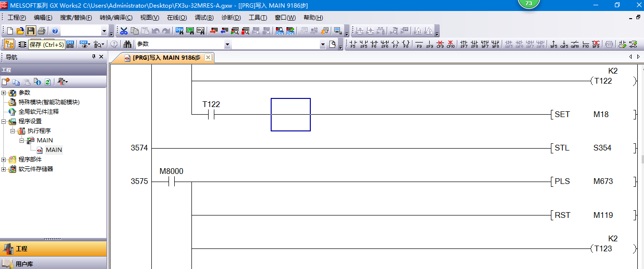The height and width of the screenshot is (269, 644).
Task: Insert coil with F7 tool
Action: tap(395, 44)
